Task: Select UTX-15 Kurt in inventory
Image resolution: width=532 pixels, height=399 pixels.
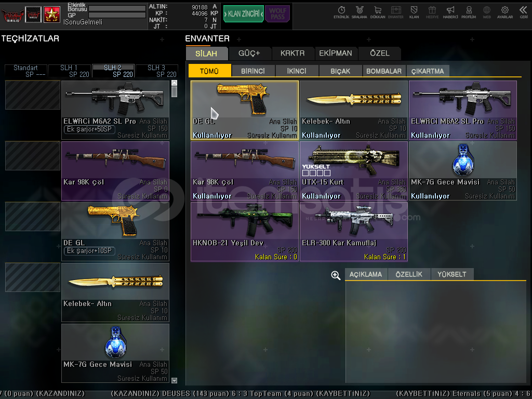Action: tap(354, 171)
